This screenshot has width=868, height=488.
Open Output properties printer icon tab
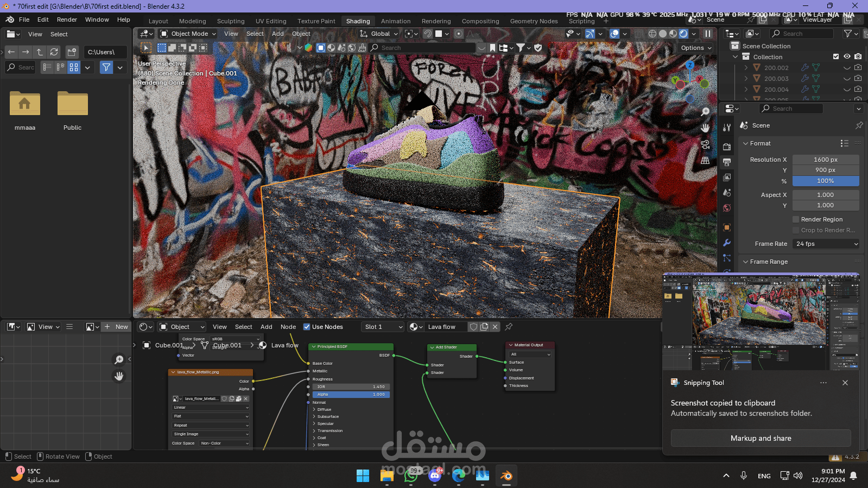[727, 162]
